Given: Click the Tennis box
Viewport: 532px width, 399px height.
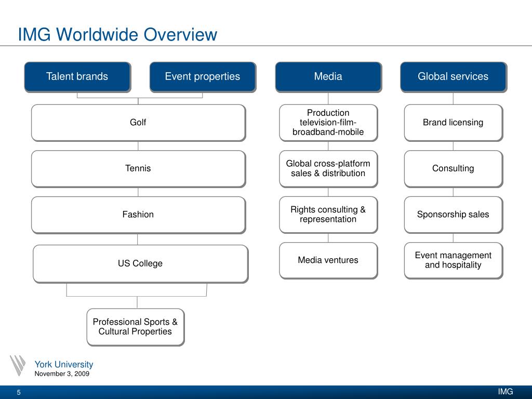Looking at the screenshot, I should (x=138, y=169).
